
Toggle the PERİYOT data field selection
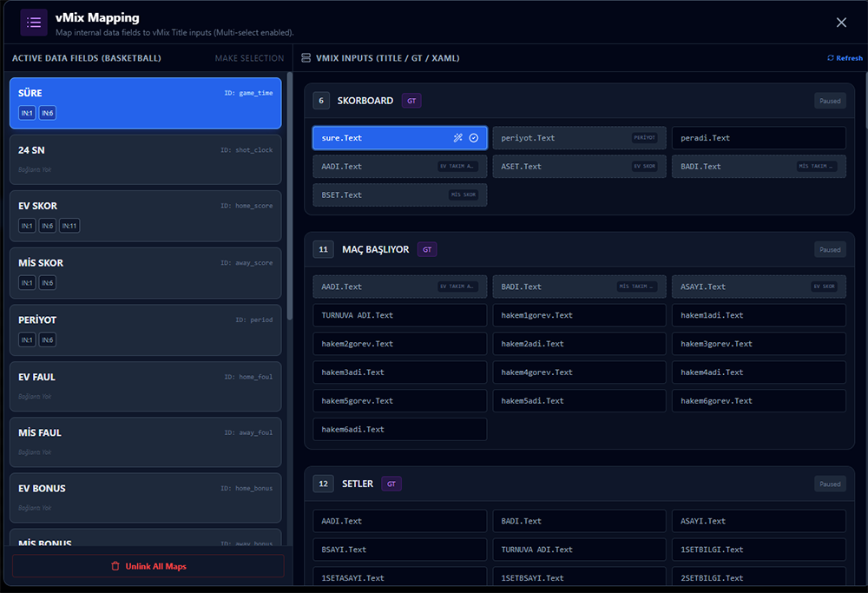[145, 329]
